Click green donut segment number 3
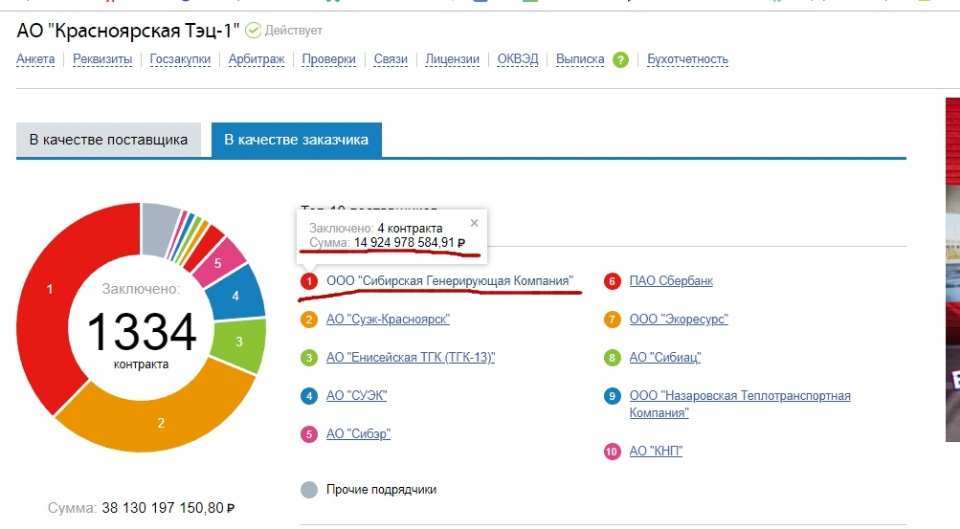Image resolution: width=960 pixels, height=529 pixels. click(x=239, y=342)
